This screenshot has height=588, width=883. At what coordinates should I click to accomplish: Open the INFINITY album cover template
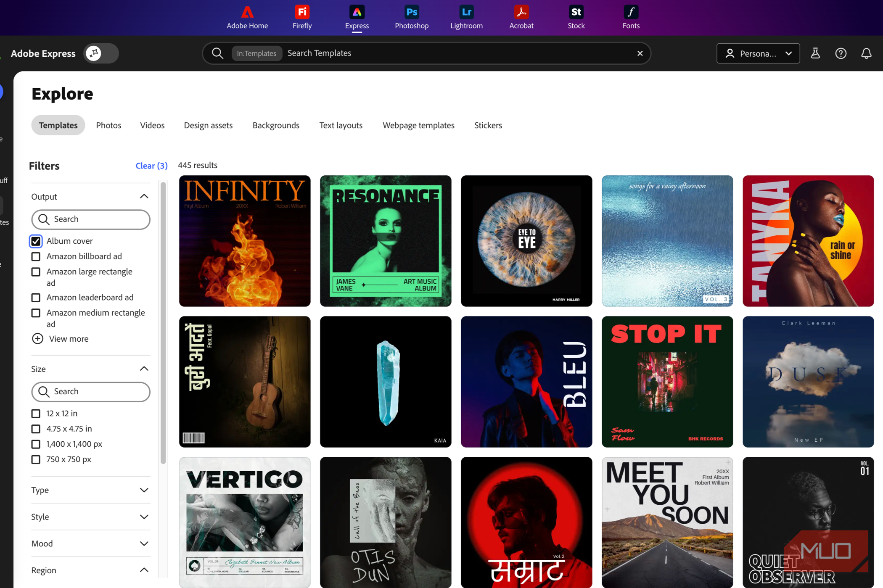click(x=245, y=241)
